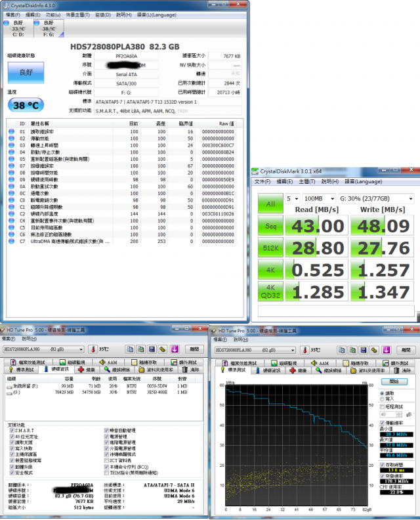Select 讀取 read radio button
The width and height of the screenshot is (420, 520).
(382, 393)
